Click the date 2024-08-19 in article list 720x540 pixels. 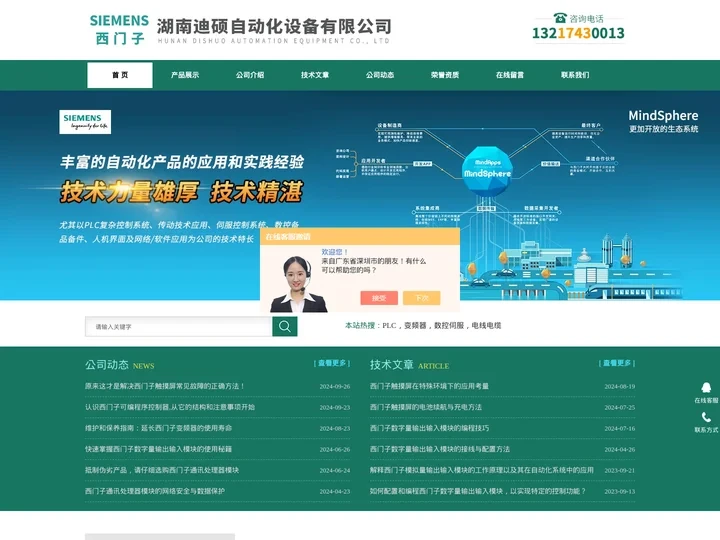tap(620, 387)
